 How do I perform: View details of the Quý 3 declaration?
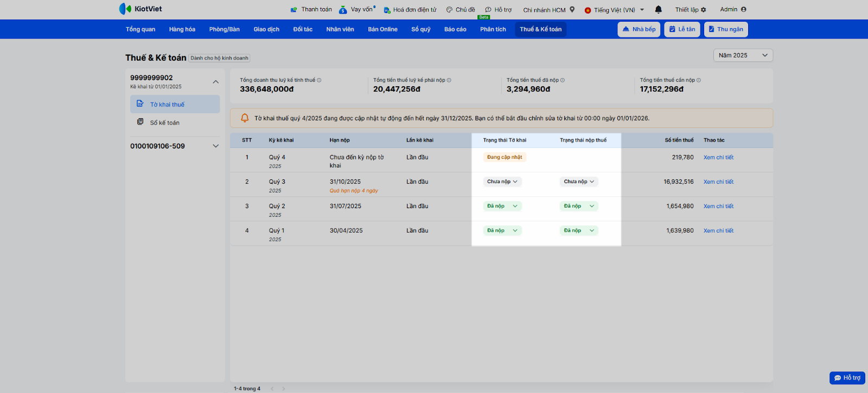click(x=718, y=182)
